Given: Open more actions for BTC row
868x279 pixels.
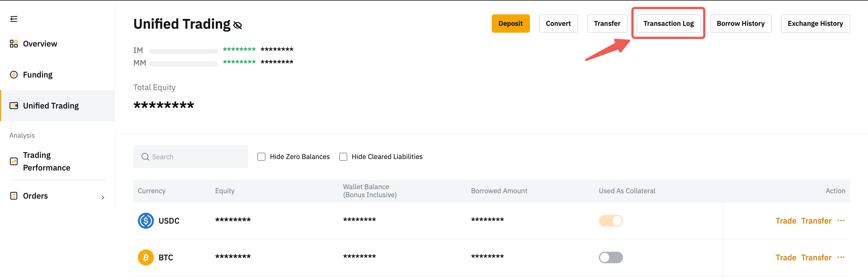Looking at the screenshot, I should coord(841,257).
